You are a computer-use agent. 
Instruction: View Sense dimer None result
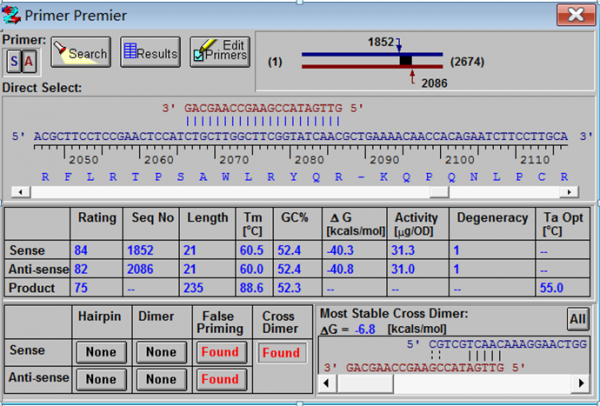(161, 352)
